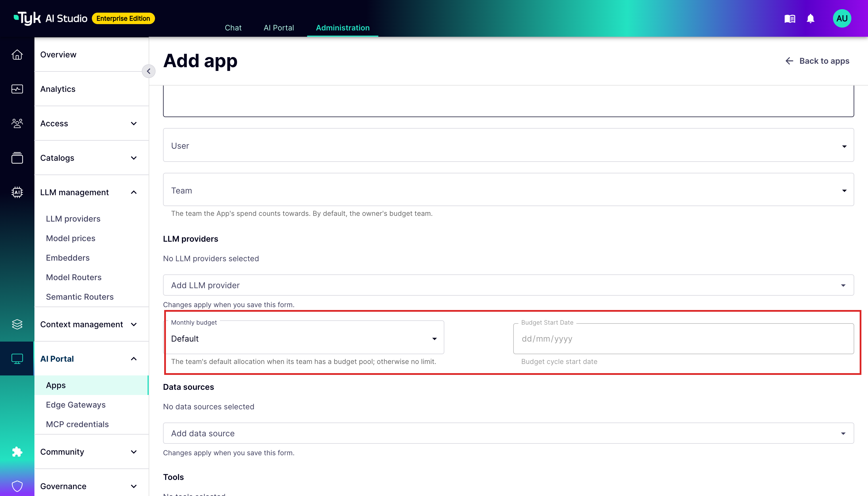Select the AI chip icon in the rail
The width and height of the screenshot is (868, 496).
click(x=17, y=192)
